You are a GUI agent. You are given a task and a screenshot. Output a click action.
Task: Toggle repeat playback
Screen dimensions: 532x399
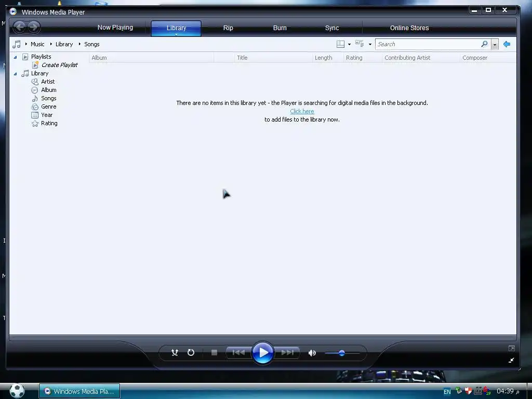(x=191, y=353)
